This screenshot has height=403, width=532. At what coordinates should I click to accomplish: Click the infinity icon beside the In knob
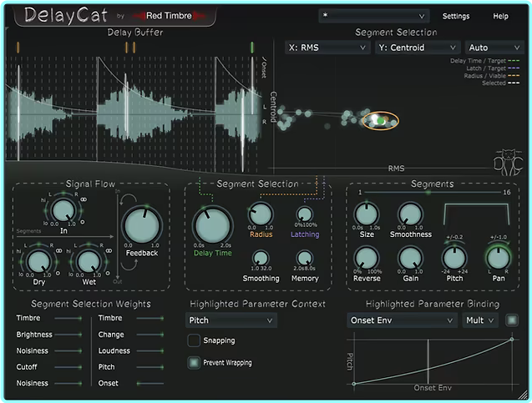[84, 199]
